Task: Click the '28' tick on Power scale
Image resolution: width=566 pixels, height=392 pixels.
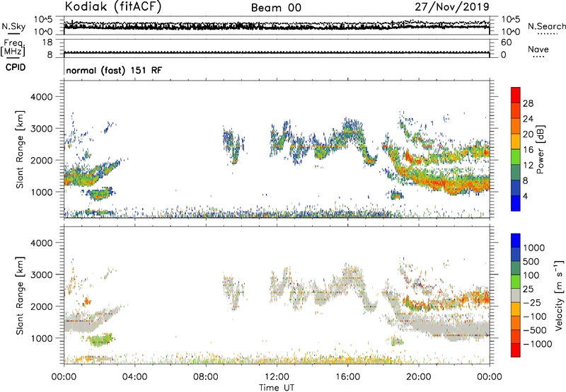Action: 528,103
